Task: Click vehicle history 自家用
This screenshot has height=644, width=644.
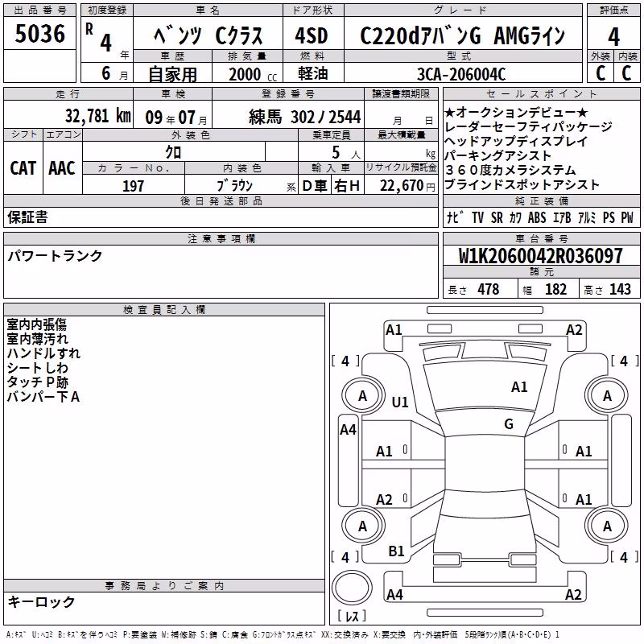Action: click(x=172, y=74)
